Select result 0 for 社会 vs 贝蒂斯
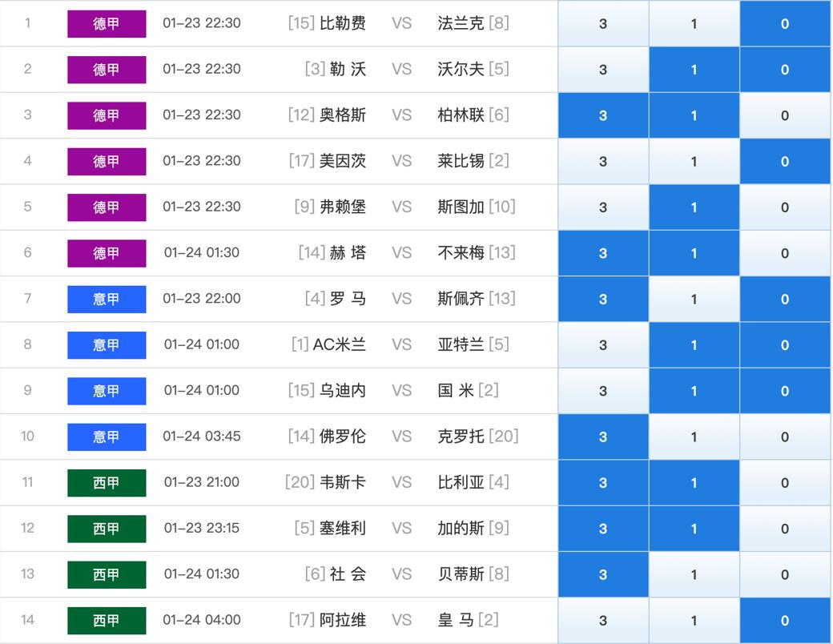Image resolution: width=833 pixels, height=644 pixels. tap(785, 574)
